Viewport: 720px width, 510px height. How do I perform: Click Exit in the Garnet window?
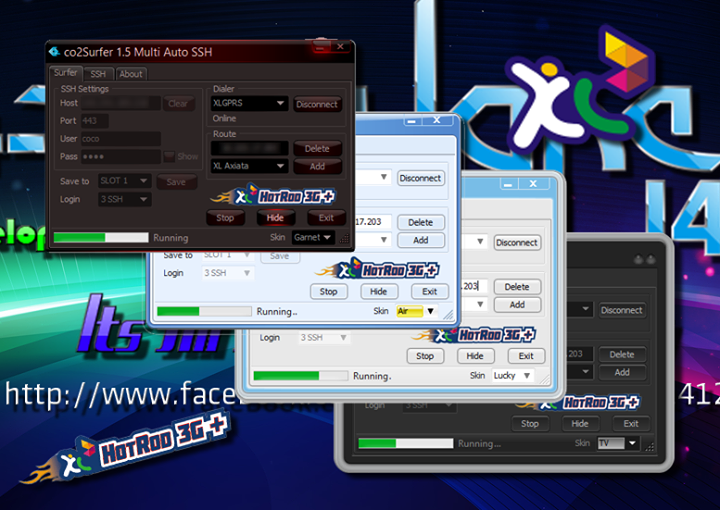326,218
